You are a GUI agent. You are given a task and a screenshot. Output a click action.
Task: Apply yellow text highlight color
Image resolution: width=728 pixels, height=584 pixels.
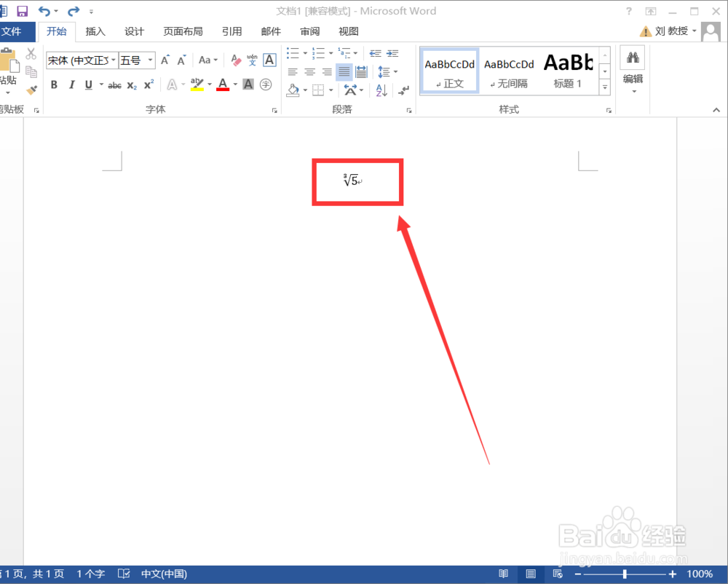click(197, 84)
